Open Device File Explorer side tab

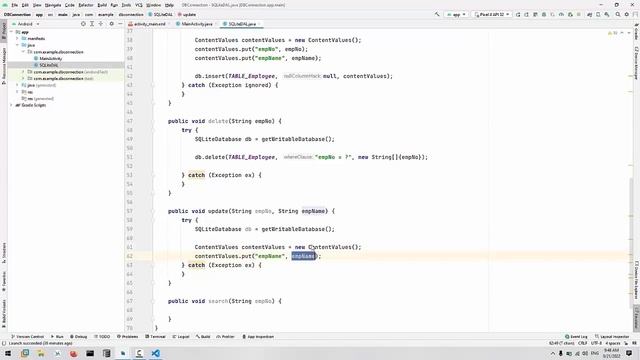636,280
